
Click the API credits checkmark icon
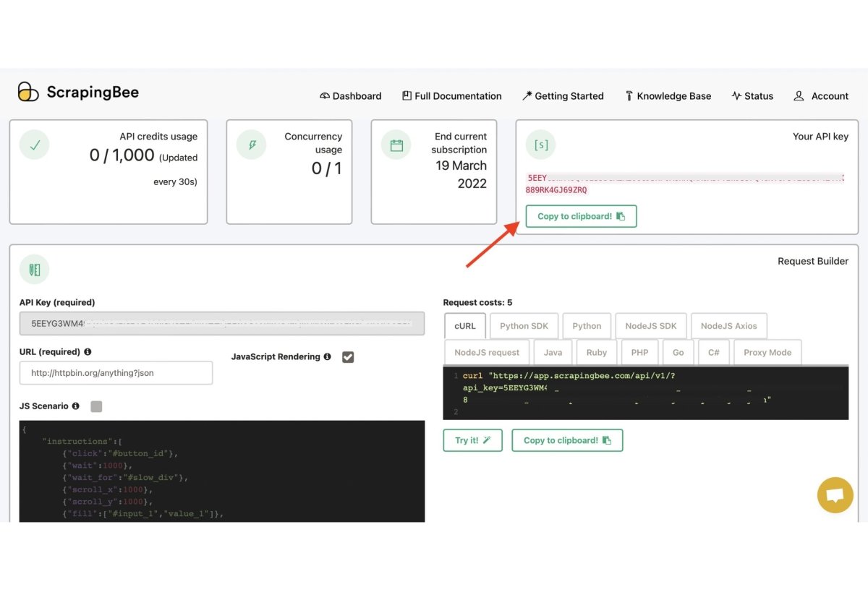coord(35,145)
